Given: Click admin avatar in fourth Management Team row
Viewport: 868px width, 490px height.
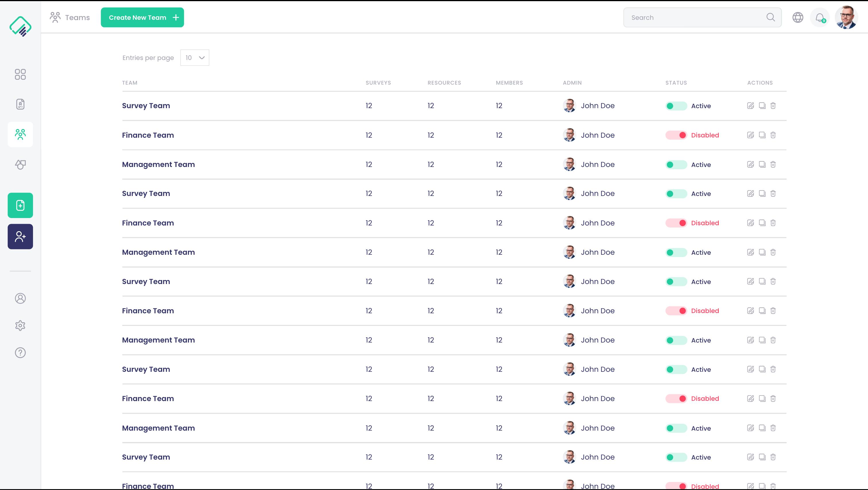Looking at the screenshot, I should pos(569,428).
